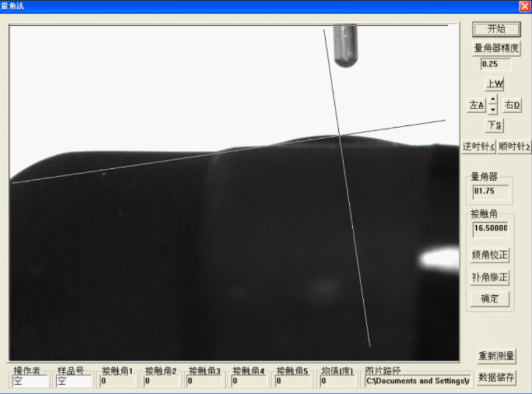Viewport: 532px width, 394px height.
Task: Move right with the 右D button
Action: coord(512,106)
